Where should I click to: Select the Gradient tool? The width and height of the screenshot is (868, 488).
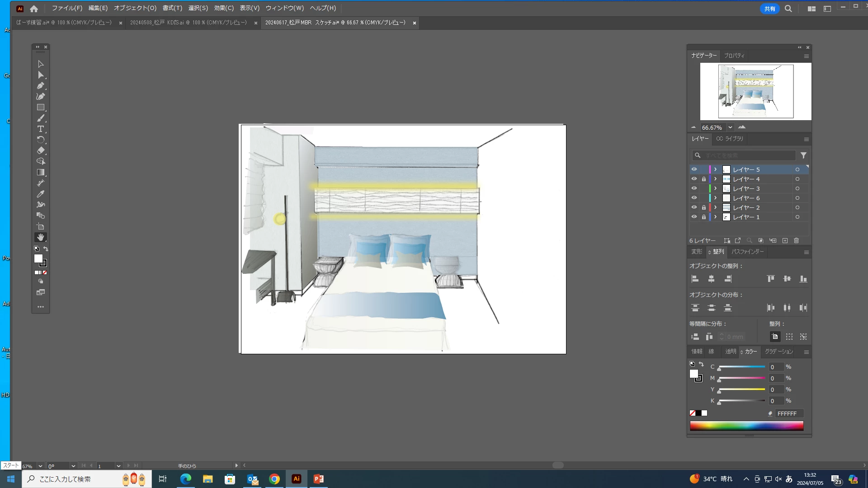click(x=41, y=172)
